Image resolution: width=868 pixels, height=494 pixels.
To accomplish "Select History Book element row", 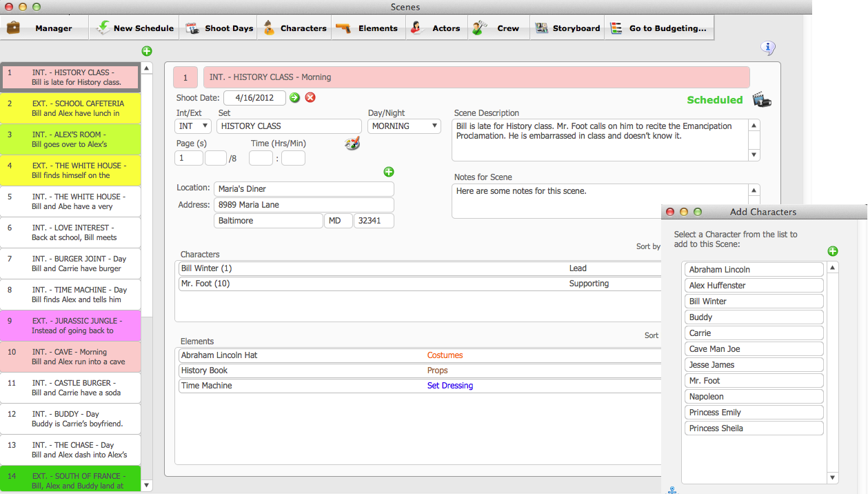I will [x=419, y=370].
